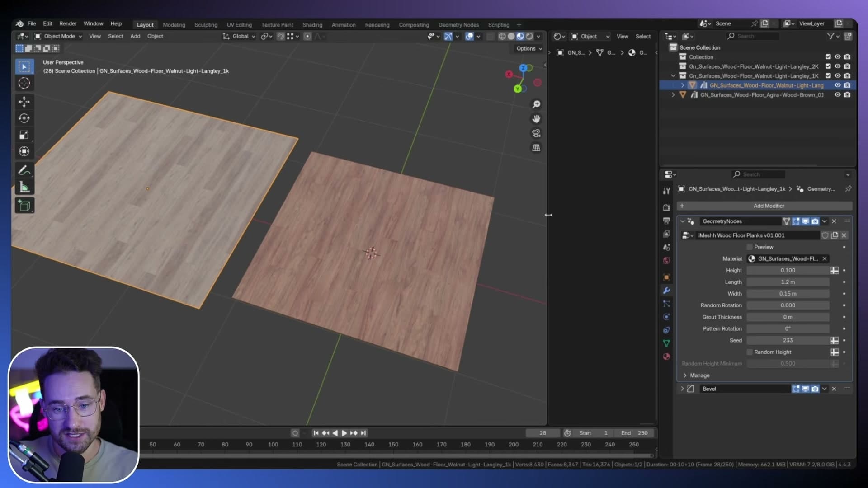Image resolution: width=868 pixels, height=488 pixels.
Task: Pick the combined Transform tool
Action: pyautogui.click(x=24, y=151)
